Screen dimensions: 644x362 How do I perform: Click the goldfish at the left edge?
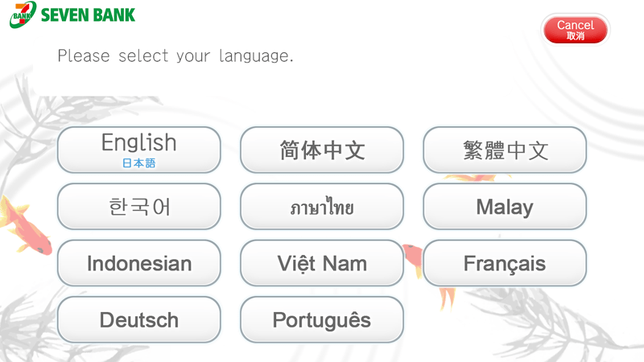(24, 225)
